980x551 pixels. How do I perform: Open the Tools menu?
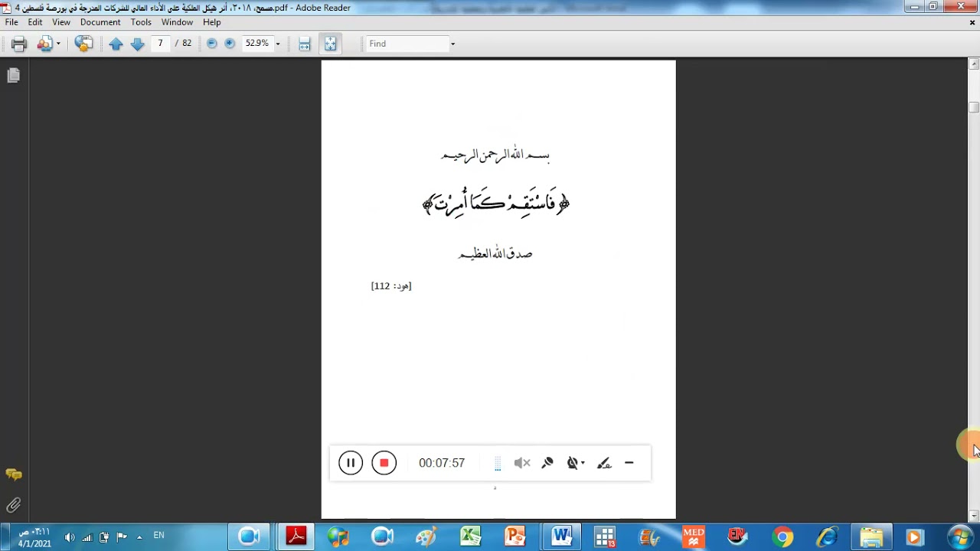click(x=141, y=22)
